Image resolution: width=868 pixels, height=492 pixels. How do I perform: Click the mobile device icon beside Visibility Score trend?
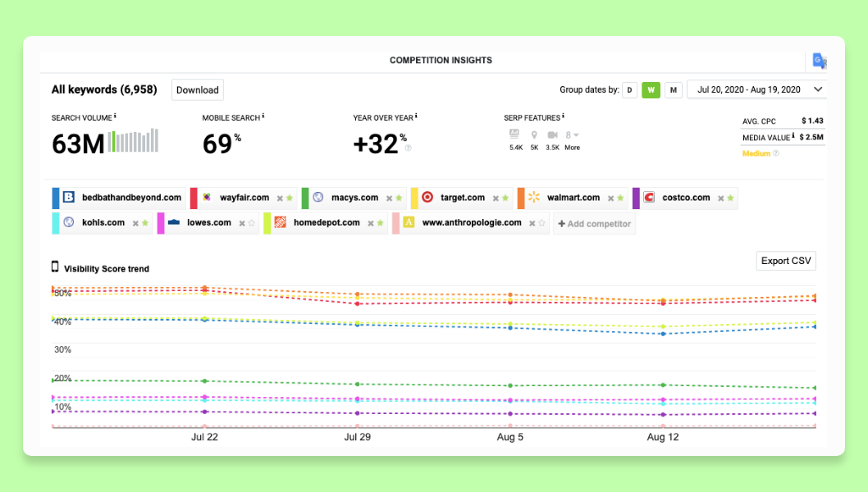55,266
